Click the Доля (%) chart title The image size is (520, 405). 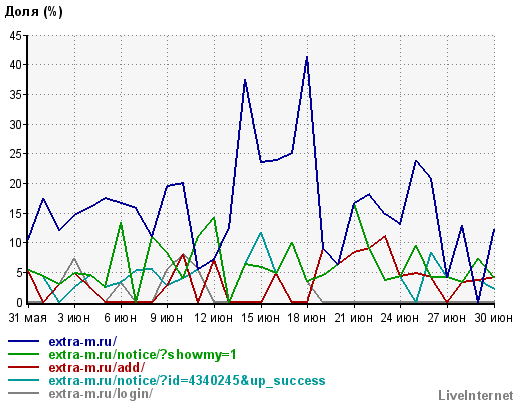pos(33,12)
